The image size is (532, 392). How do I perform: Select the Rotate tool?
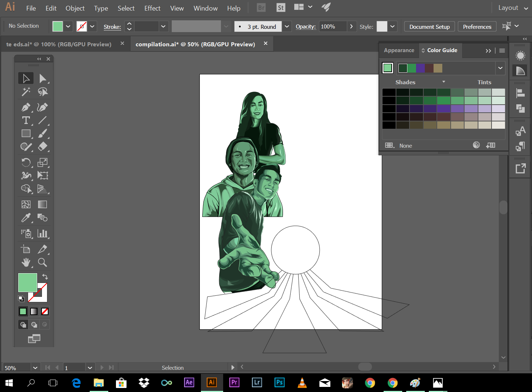click(26, 162)
